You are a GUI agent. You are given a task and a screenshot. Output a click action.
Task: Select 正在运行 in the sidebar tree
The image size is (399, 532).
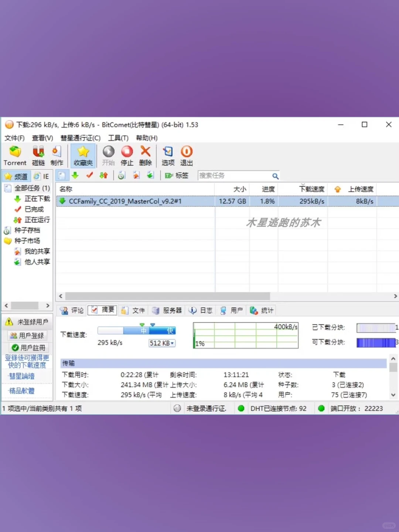point(32,220)
